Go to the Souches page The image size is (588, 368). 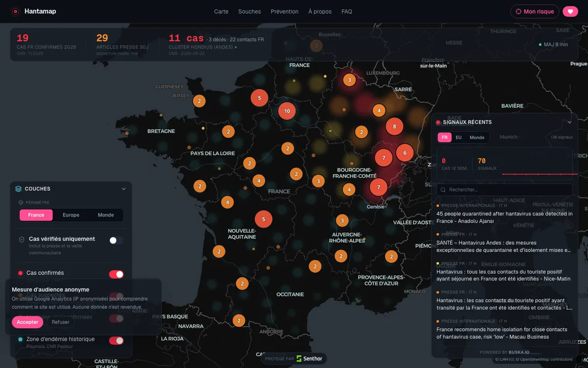tap(249, 11)
